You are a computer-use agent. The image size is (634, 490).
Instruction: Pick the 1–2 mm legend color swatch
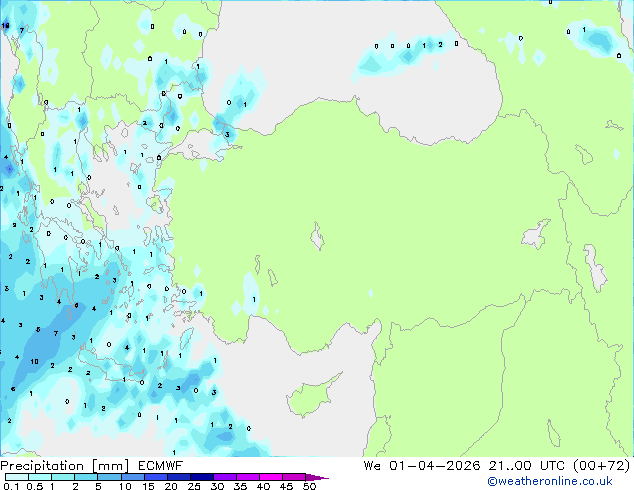point(63,477)
